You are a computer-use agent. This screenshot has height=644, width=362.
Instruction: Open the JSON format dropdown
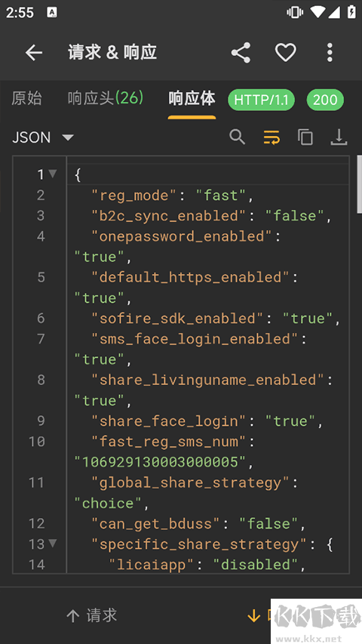point(43,137)
